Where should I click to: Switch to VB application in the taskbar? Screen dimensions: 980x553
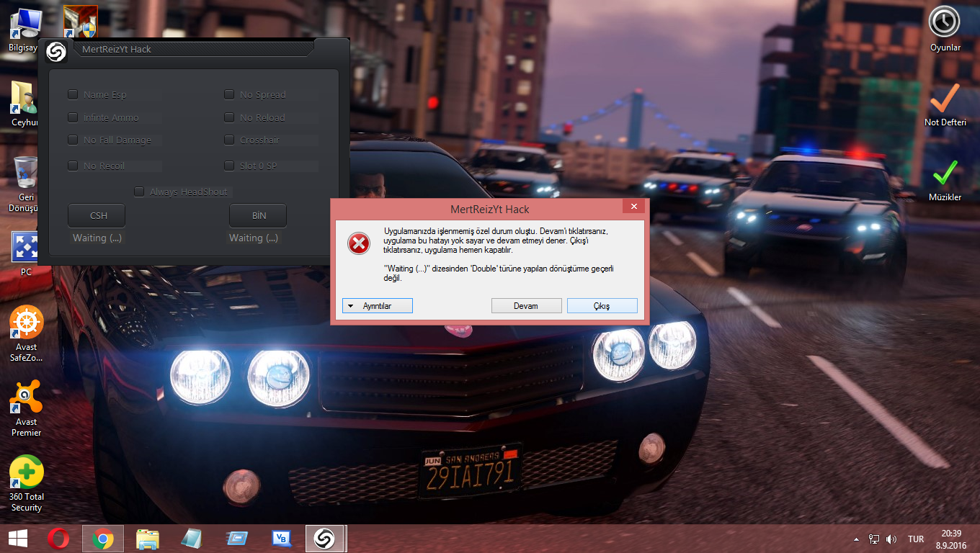[x=281, y=539]
